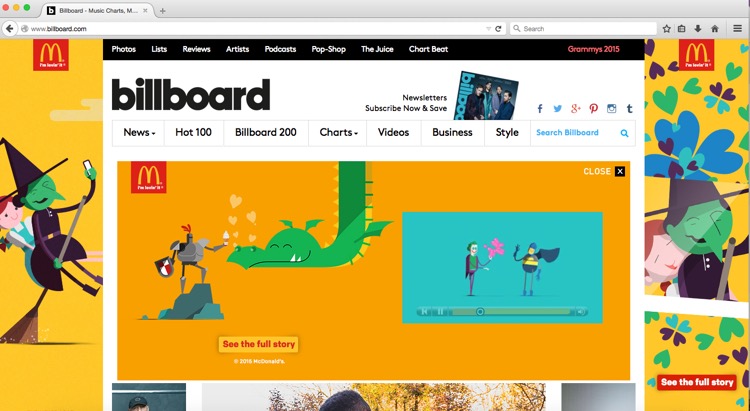Open Podcasts in the top black bar

tap(280, 49)
